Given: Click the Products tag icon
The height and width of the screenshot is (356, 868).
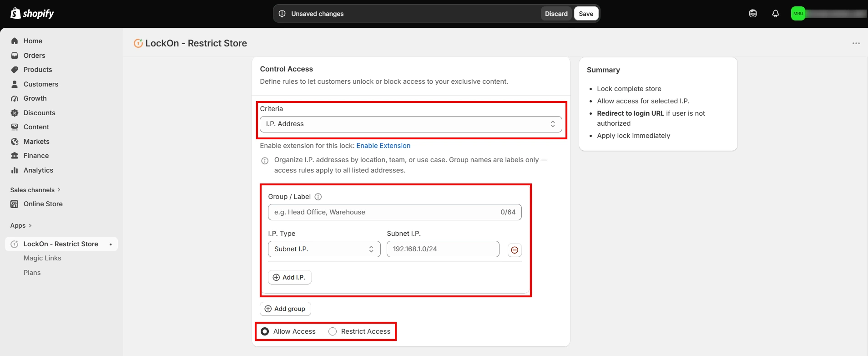Looking at the screenshot, I should tap(15, 70).
